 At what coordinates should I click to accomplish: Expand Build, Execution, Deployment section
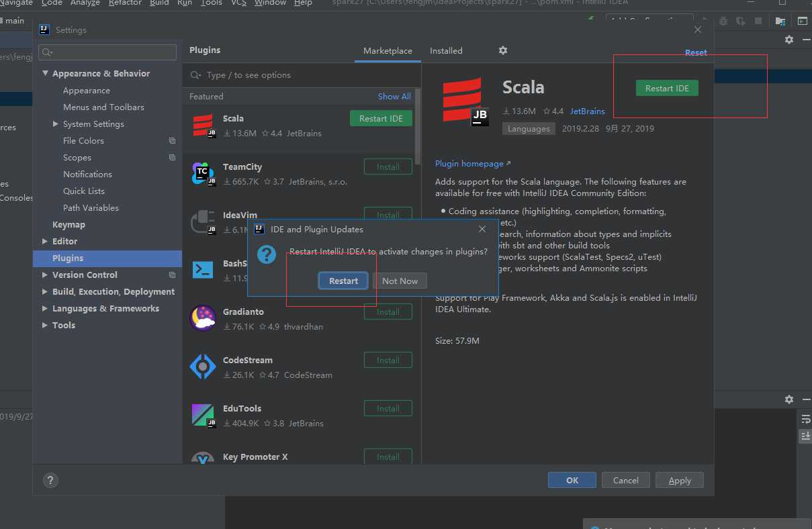coord(46,292)
